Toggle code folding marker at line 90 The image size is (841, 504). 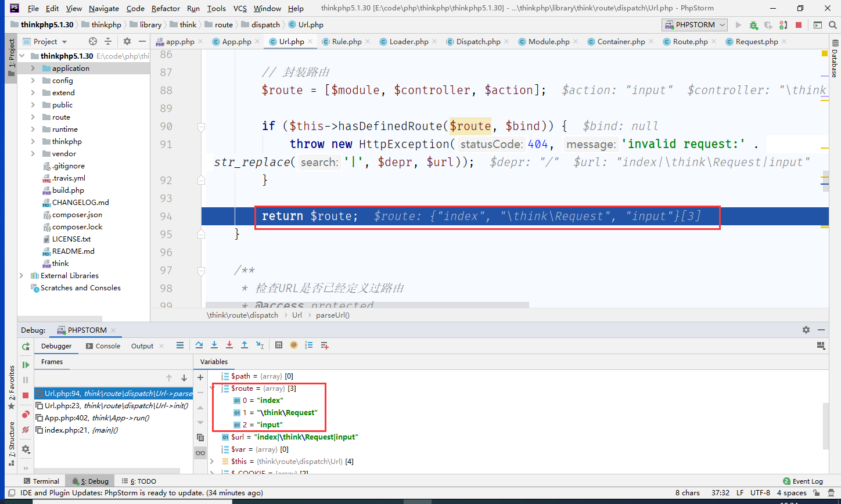[201, 126]
